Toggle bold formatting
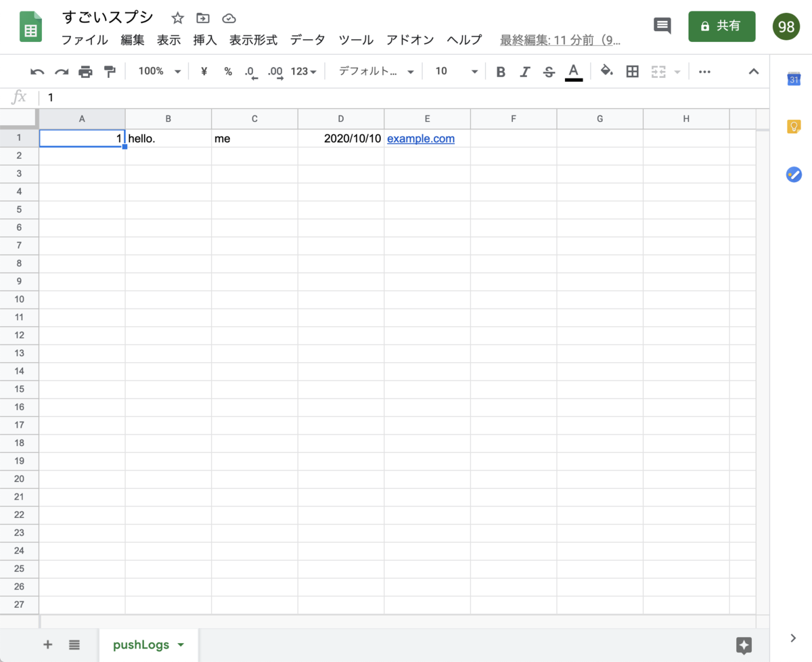This screenshot has width=812, height=662. [x=501, y=71]
